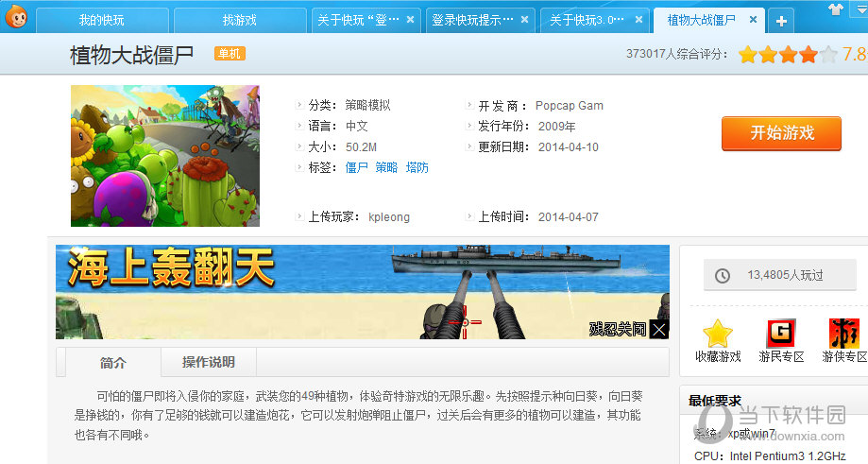This screenshot has width=868, height=464.
Task: Click the 13,4805人玩过 box
Action: [780, 275]
